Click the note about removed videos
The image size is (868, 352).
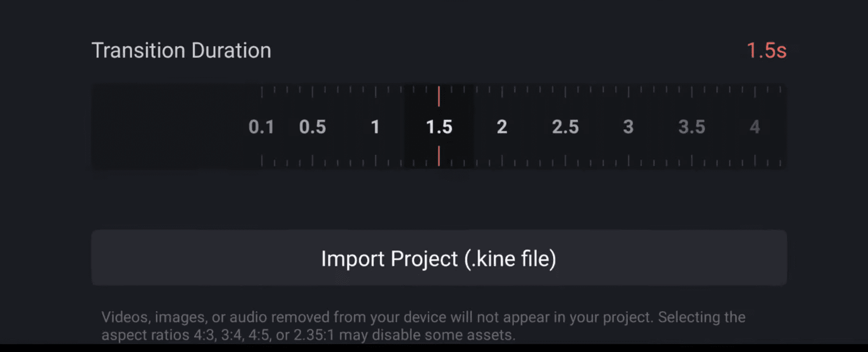tap(423, 317)
